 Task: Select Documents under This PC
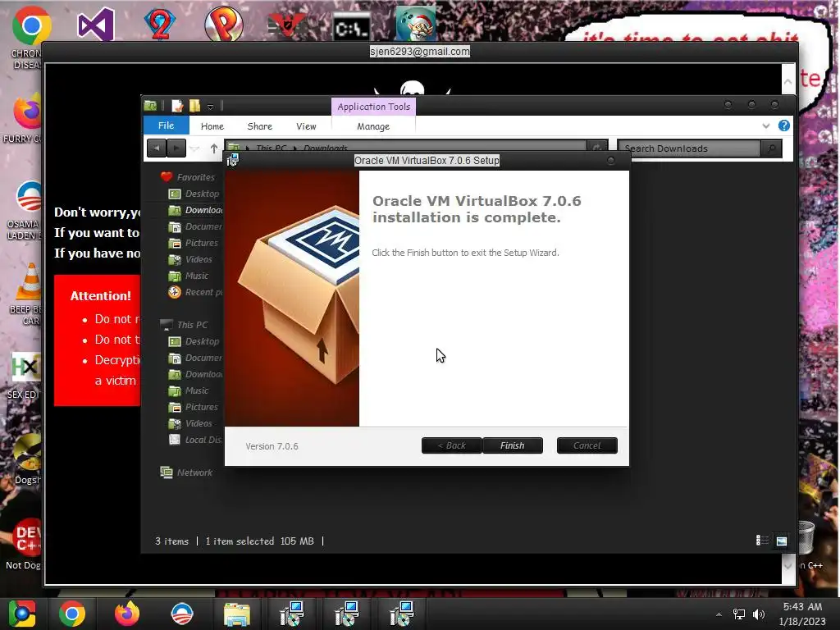[x=195, y=358]
